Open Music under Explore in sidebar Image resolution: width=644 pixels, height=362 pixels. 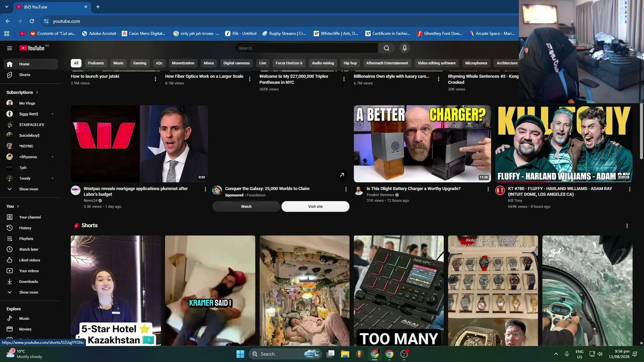click(30, 318)
